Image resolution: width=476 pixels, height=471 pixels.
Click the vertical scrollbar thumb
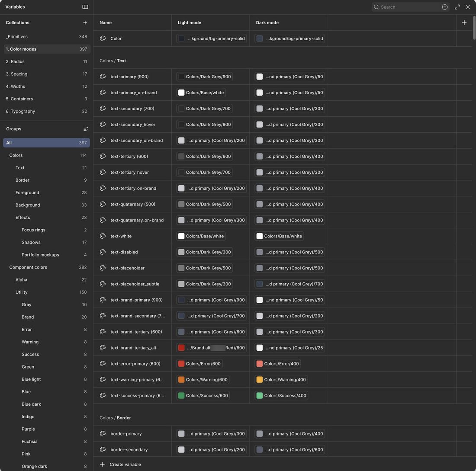(x=474, y=28)
